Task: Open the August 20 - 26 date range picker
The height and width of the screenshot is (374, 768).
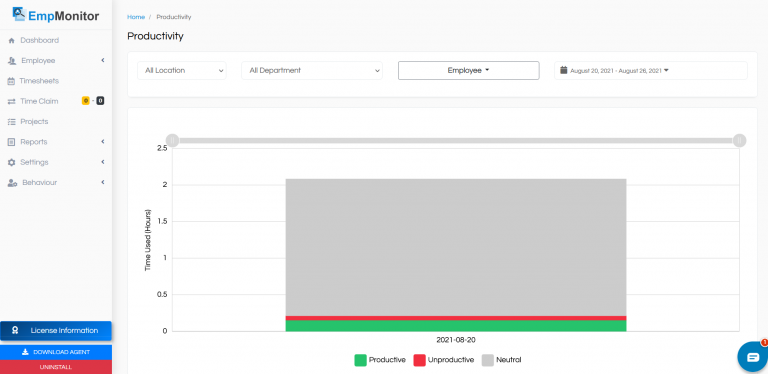Action: [650, 70]
